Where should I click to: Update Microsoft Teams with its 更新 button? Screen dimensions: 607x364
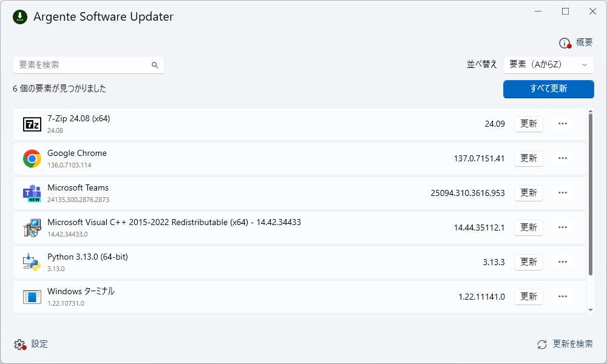pyautogui.click(x=529, y=193)
